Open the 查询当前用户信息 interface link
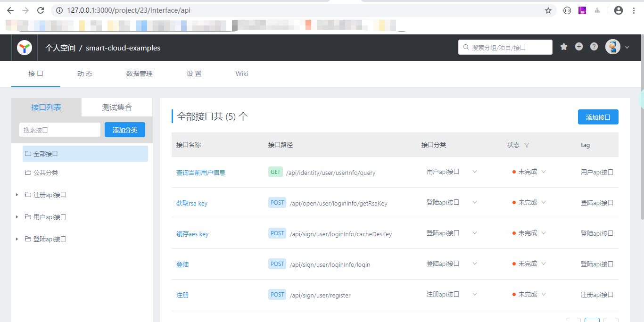This screenshot has height=322, width=644. [x=201, y=173]
